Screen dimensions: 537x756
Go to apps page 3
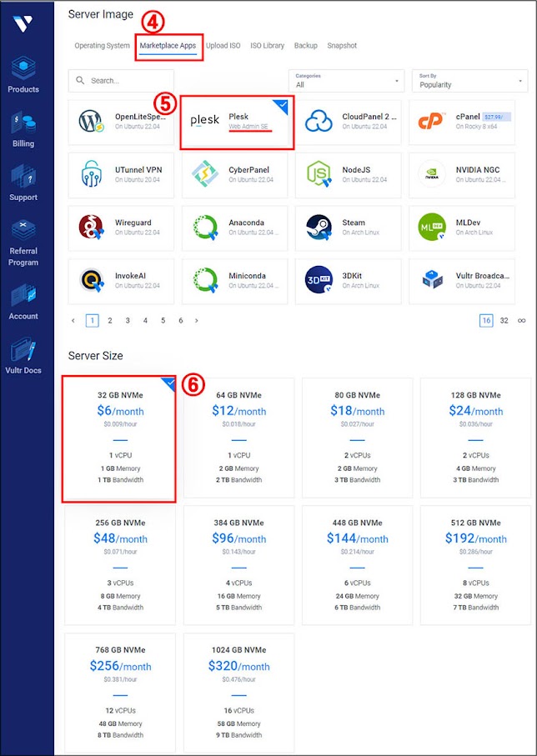pyautogui.click(x=128, y=321)
